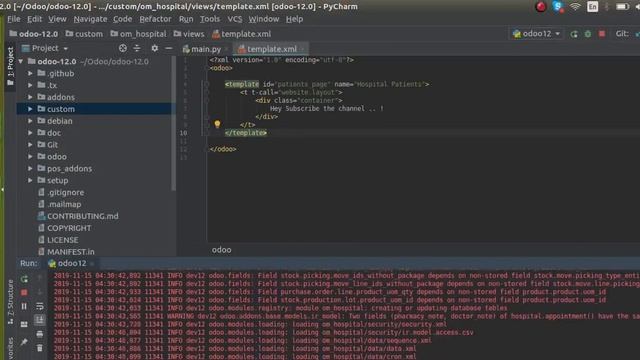Screen dimensions: 640x360
Task: Open the odoo12 run configuration dropdown
Action: click(x=536, y=34)
